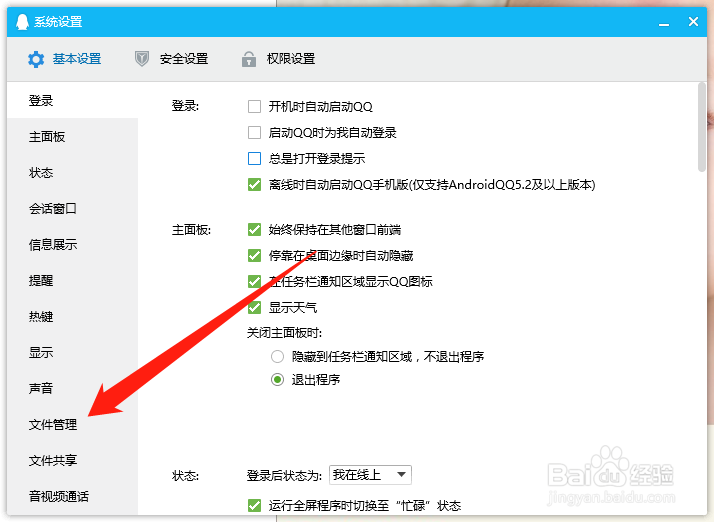
Task: Click the shield icon for 安全设置
Action: pos(142,59)
